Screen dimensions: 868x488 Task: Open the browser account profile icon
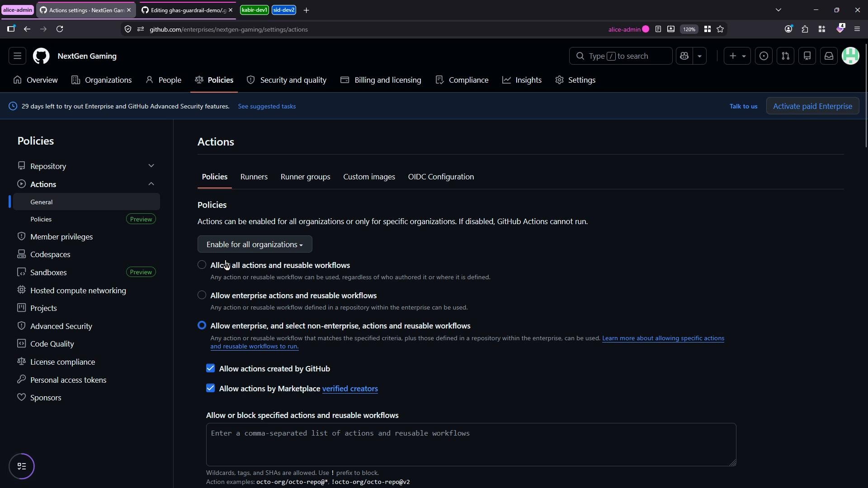[x=788, y=29]
